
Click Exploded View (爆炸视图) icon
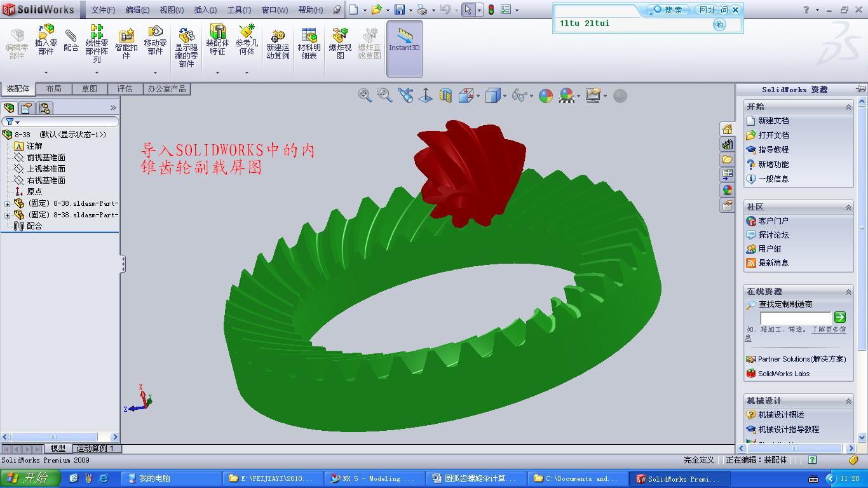click(x=340, y=43)
